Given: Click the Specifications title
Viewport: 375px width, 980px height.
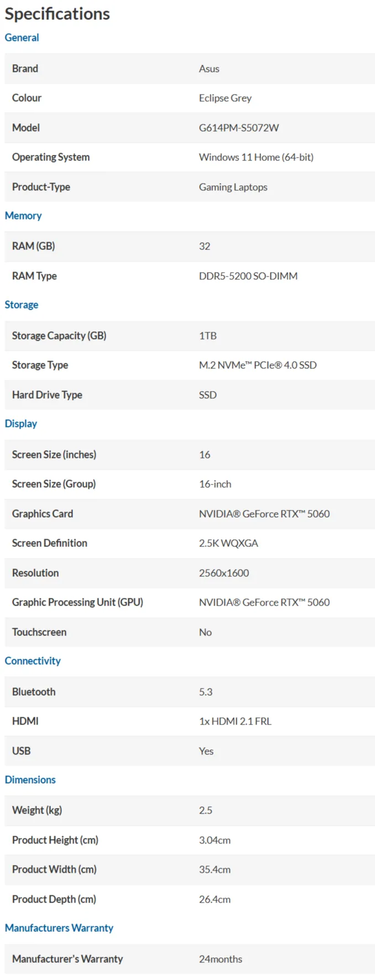Looking at the screenshot, I should (58, 14).
